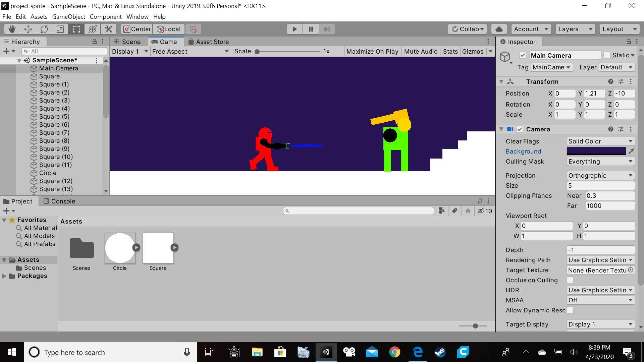Enable the Occlusion Culling checkbox

click(x=570, y=280)
